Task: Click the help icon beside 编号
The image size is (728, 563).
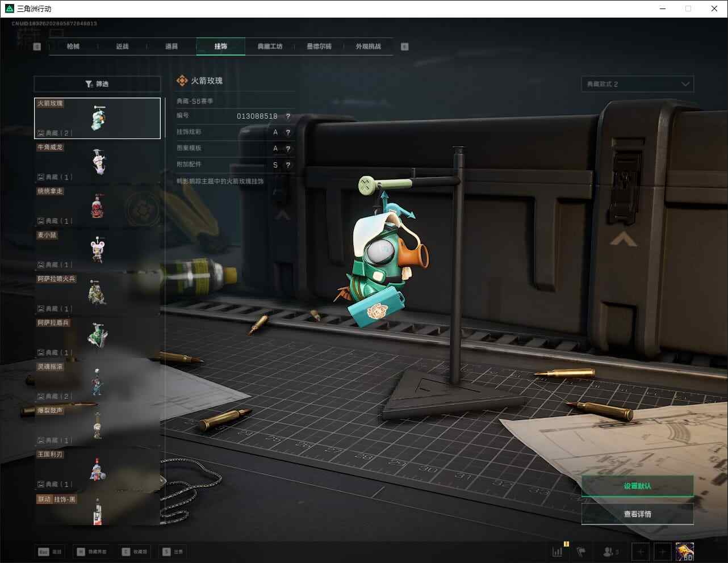Action: click(288, 116)
